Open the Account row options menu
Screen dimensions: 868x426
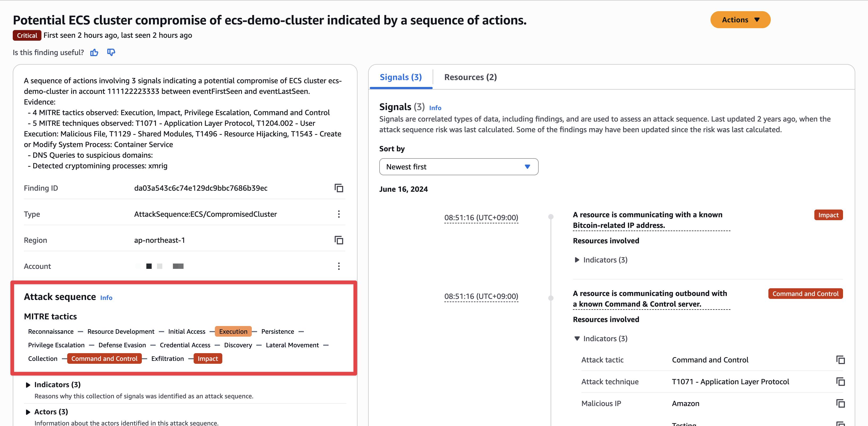339,266
